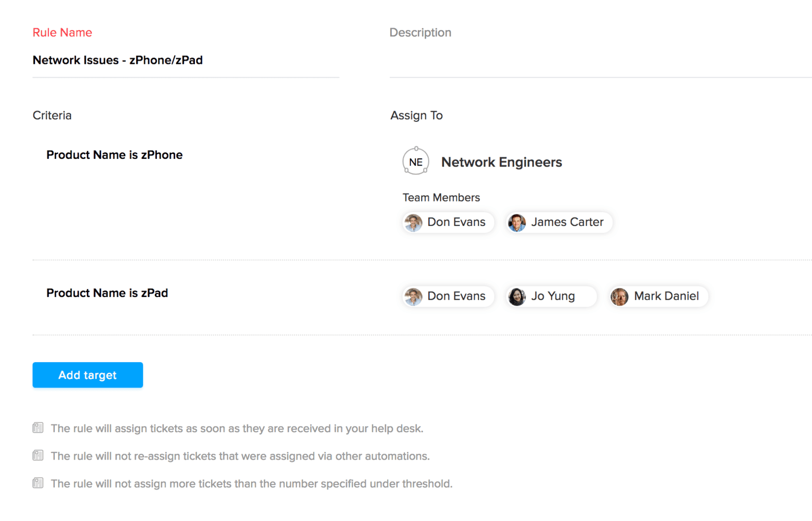Click Mark Daniel's avatar photo
Screen dimensions: 812x521
point(619,297)
